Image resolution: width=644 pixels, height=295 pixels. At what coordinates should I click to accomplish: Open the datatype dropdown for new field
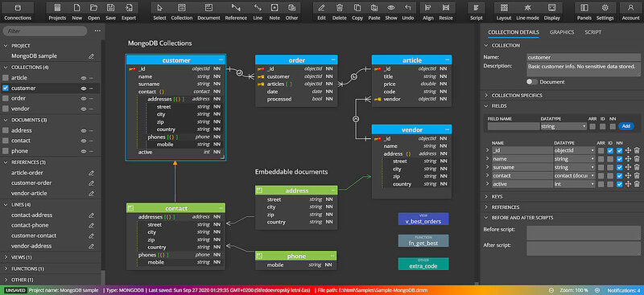pos(563,126)
